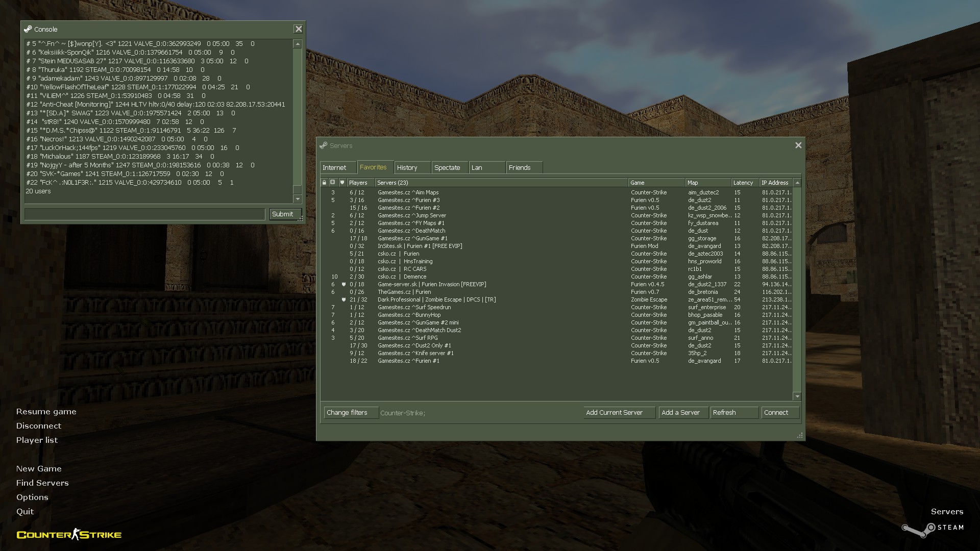This screenshot has width=980, height=551.
Task: Sort by Players column header
Action: pyautogui.click(x=360, y=183)
